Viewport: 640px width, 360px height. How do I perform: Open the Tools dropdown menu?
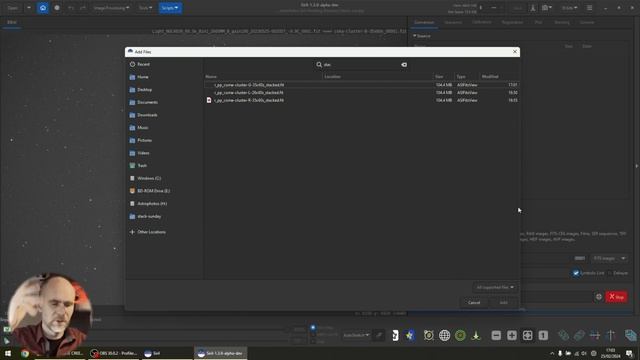click(145, 8)
